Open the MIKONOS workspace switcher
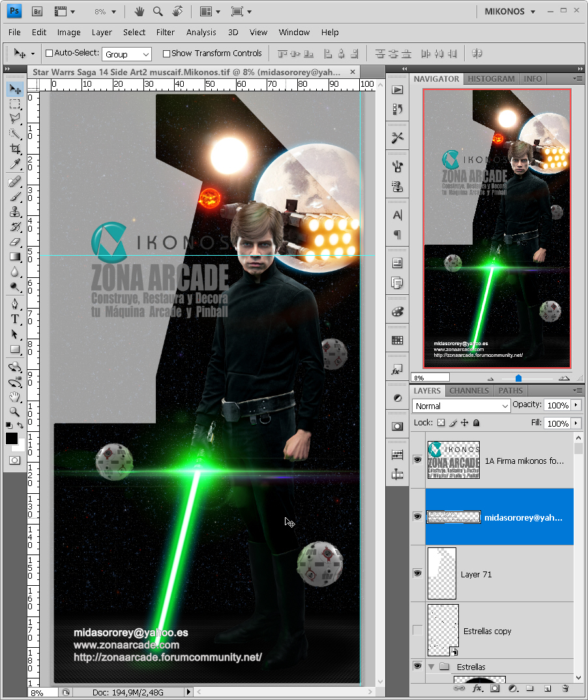The height and width of the screenshot is (700, 588). (510, 12)
